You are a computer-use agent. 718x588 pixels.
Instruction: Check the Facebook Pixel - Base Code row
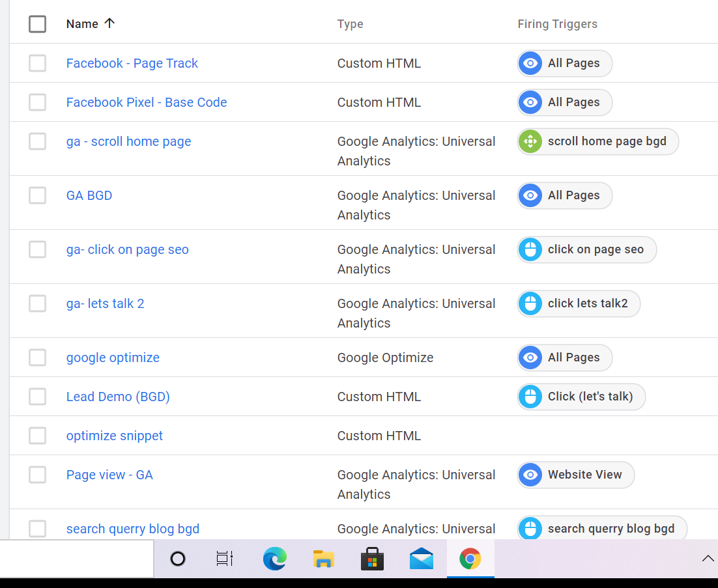(x=37, y=102)
